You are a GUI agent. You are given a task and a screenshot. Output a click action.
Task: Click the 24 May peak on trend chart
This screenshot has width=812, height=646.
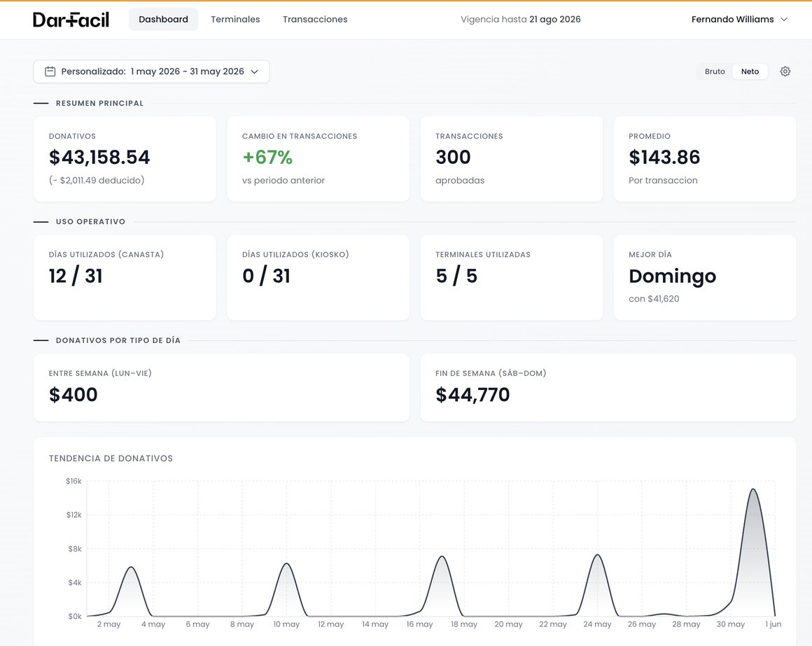598,555
